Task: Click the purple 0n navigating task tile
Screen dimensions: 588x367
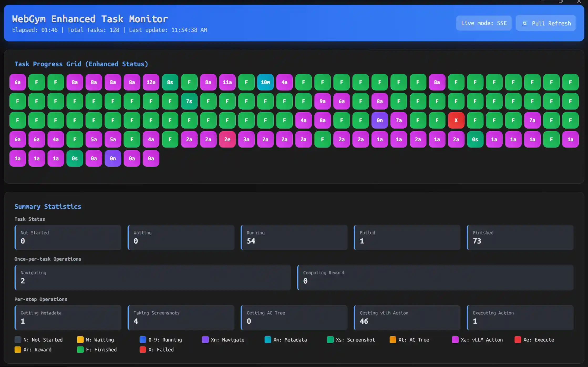Action: tap(379, 120)
